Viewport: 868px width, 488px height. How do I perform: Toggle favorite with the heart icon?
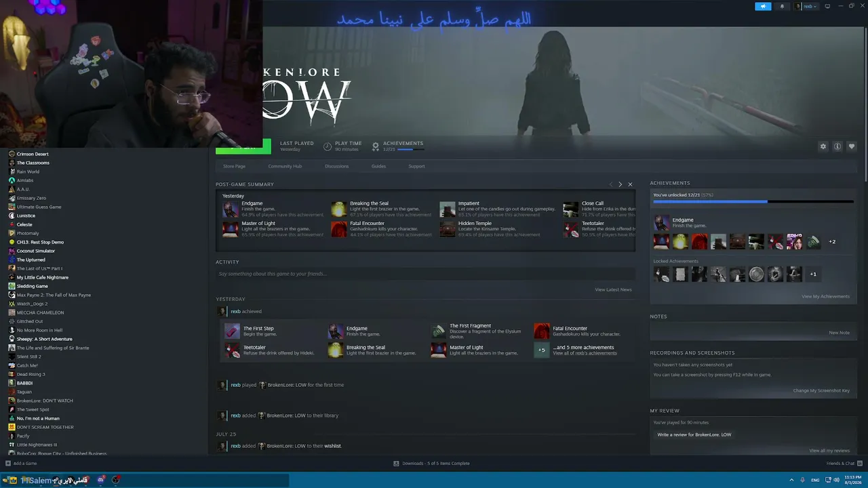pos(852,146)
